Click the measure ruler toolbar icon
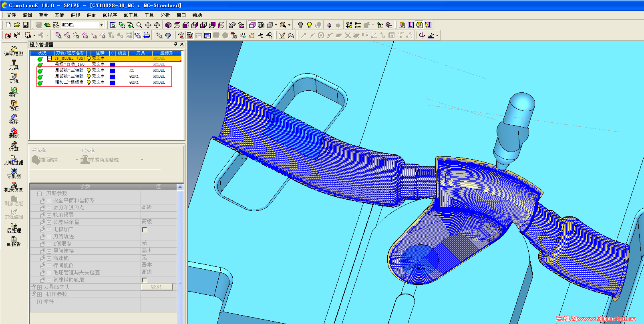Image resolution: width=644 pixels, height=324 pixels. pos(358,25)
